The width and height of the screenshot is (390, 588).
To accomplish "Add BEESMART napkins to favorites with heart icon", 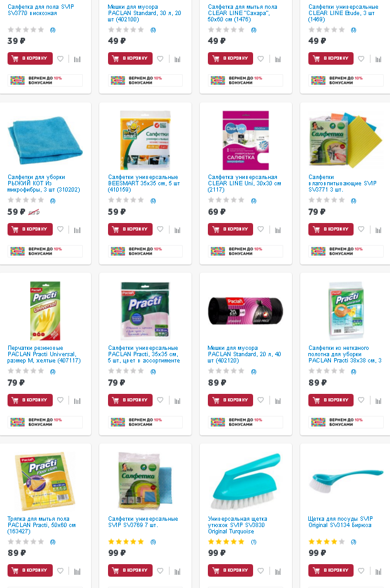I will point(160,229).
